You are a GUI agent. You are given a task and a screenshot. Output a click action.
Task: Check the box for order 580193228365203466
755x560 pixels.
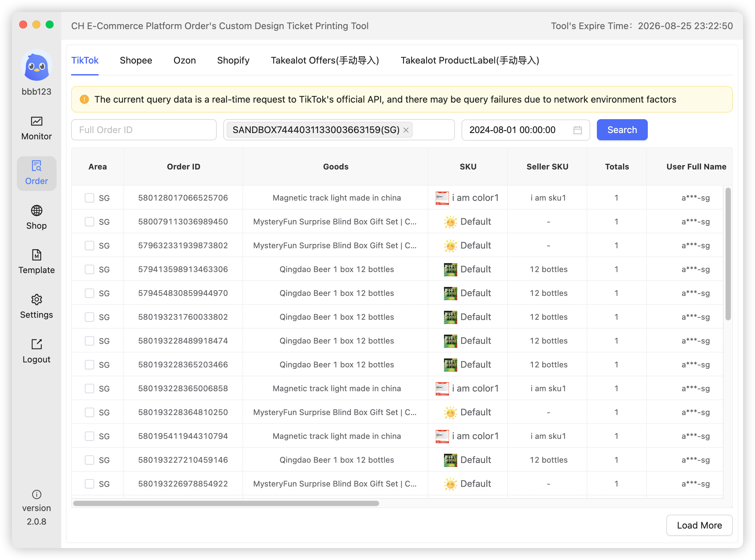coord(89,365)
